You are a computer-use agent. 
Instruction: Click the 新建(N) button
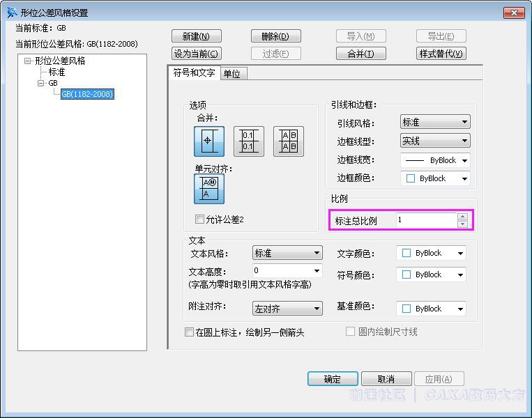(x=196, y=36)
